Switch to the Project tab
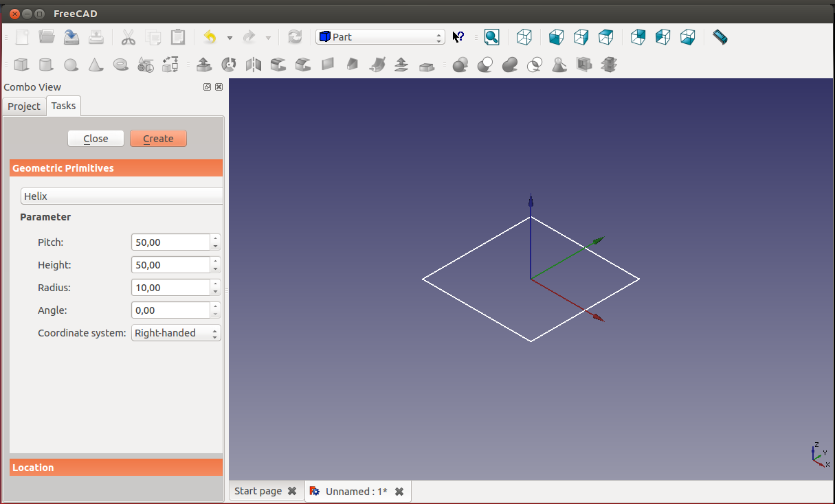The width and height of the screenshot is (835, 504). 24,106
